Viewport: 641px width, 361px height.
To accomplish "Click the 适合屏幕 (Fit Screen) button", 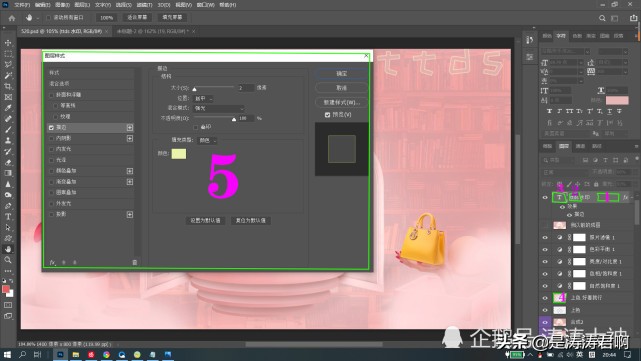I will pyautogui.click(x=137, y=18).
